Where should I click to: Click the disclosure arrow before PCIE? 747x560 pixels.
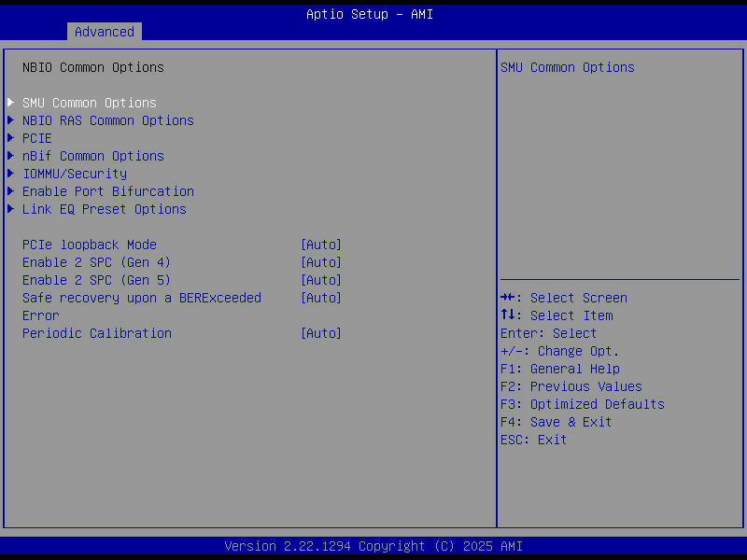point(9,138)
